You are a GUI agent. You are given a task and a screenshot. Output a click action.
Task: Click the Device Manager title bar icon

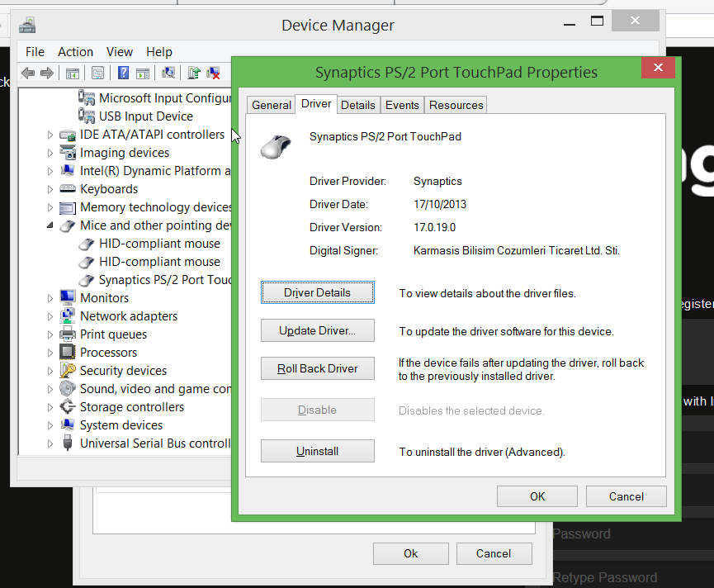pos(27,25)
